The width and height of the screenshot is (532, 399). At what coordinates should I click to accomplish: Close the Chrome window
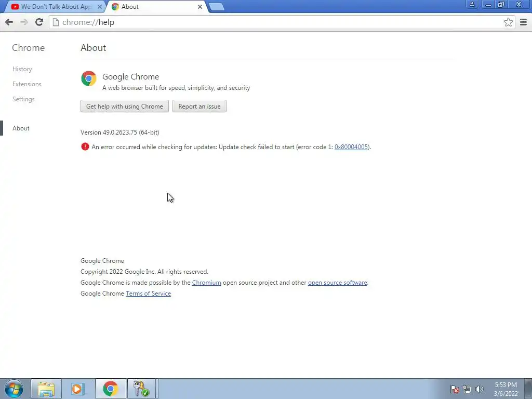519,4
